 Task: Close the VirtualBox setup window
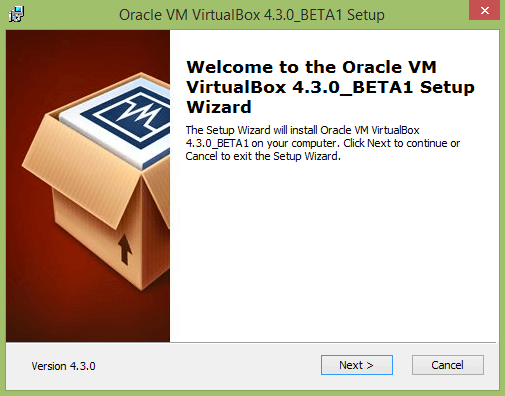coord(484,10)
